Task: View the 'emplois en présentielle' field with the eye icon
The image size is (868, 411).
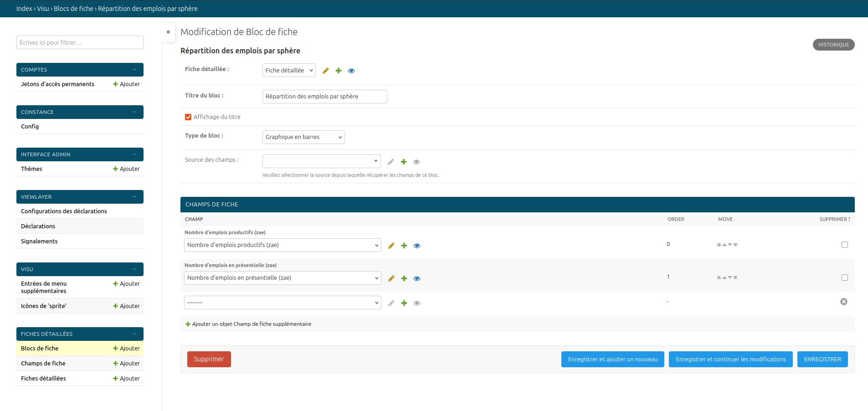Action: 417,278
